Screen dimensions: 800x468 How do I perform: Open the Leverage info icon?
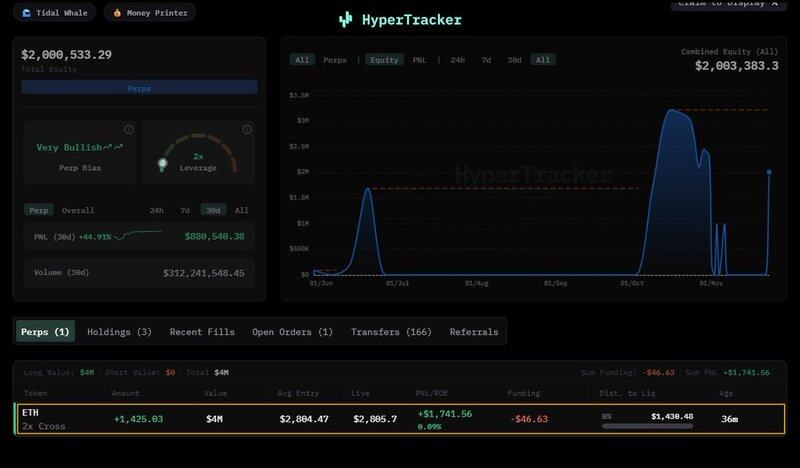(x=246, y=130)
